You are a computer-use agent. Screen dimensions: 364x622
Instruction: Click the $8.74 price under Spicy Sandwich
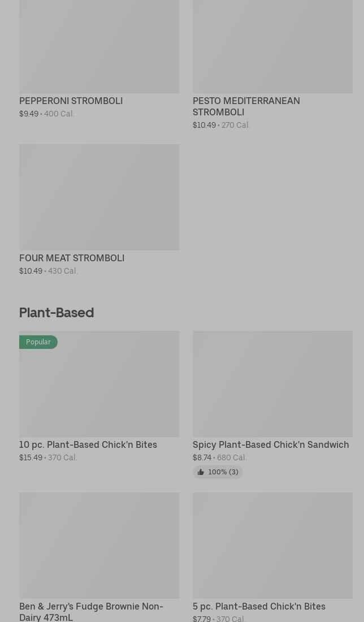(202, 457)
